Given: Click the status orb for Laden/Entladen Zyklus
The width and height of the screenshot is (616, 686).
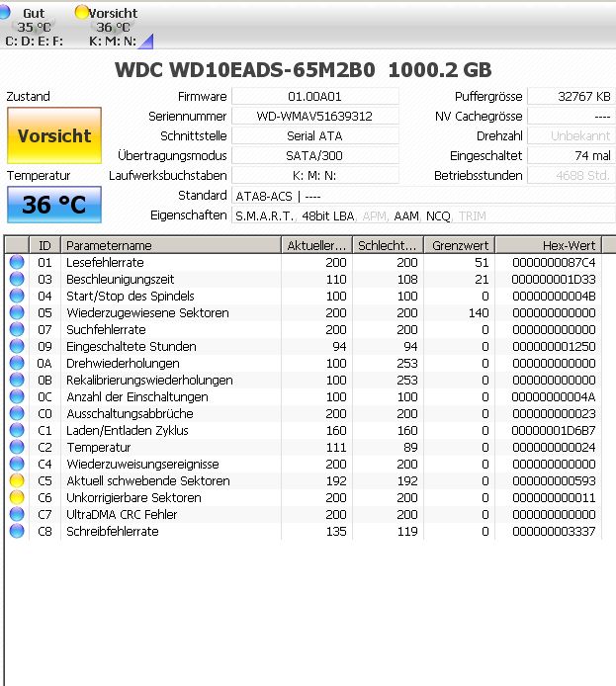Looking at the screenshot, I should pos(17,430).
